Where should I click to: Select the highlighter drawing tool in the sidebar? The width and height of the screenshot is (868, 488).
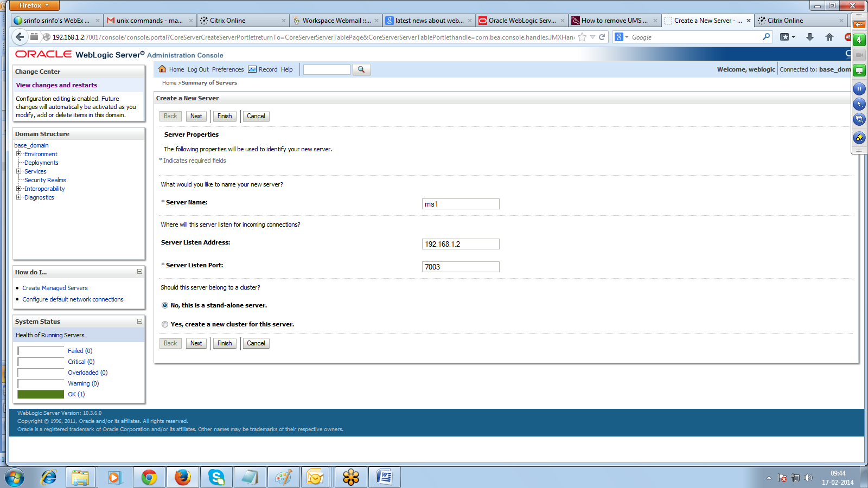click(859, 138)
